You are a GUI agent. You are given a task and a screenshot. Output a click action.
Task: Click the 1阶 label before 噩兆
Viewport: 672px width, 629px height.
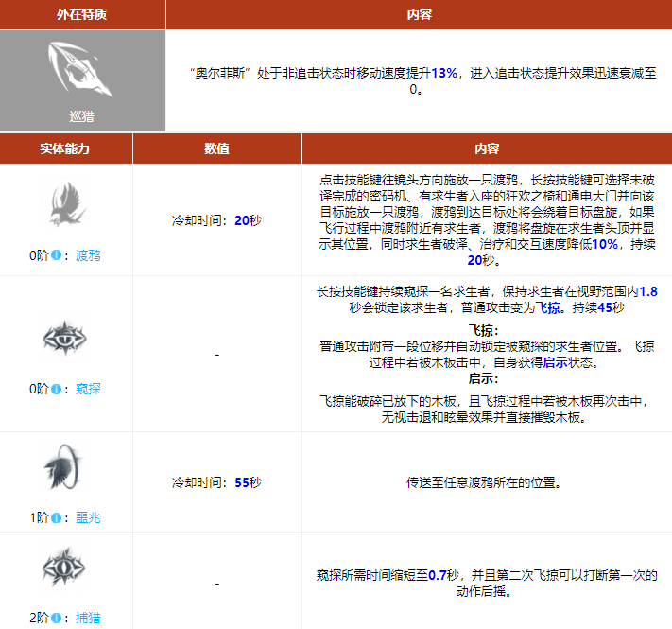[39, 518]
